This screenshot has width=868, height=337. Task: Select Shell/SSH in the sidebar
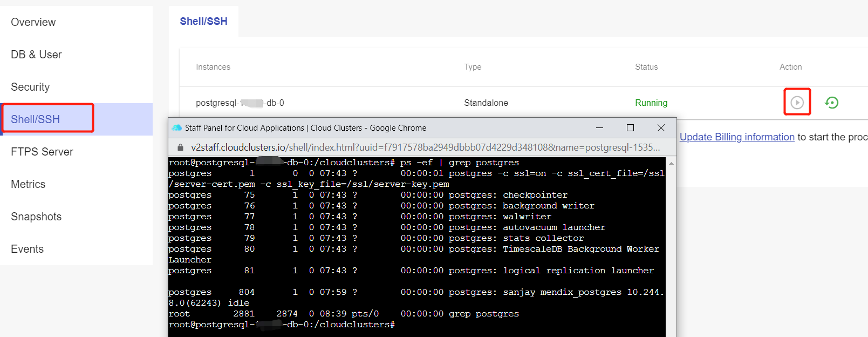tap(36, 119)
